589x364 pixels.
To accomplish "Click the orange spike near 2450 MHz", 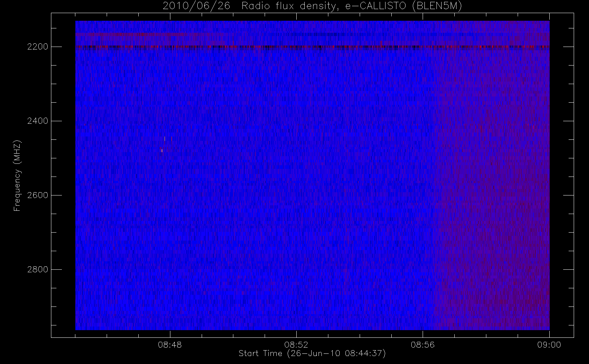I will [165, 139].
